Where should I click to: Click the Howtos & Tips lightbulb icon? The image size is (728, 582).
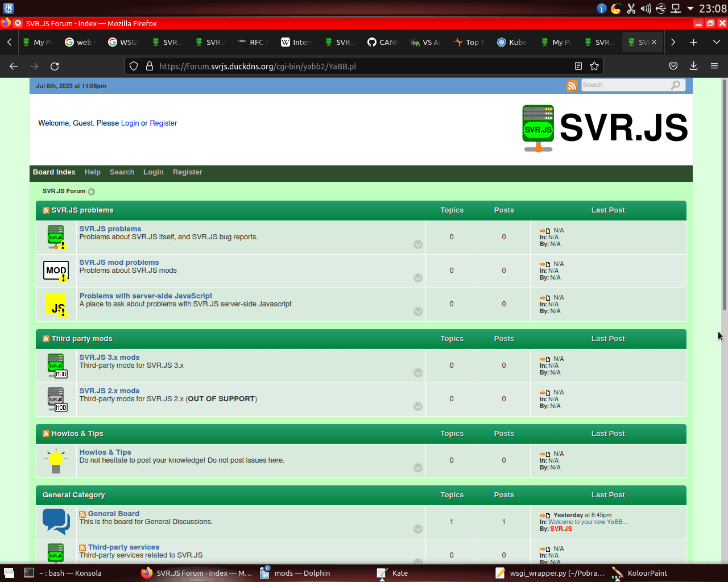click(56, 460)
